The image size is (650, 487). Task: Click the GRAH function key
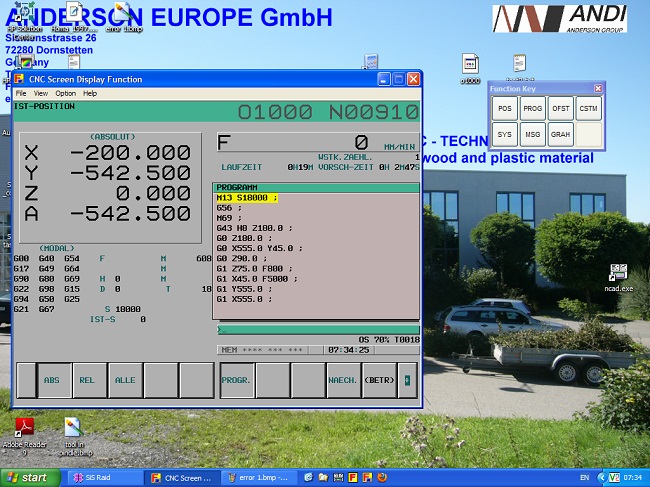tap(560, 134)
